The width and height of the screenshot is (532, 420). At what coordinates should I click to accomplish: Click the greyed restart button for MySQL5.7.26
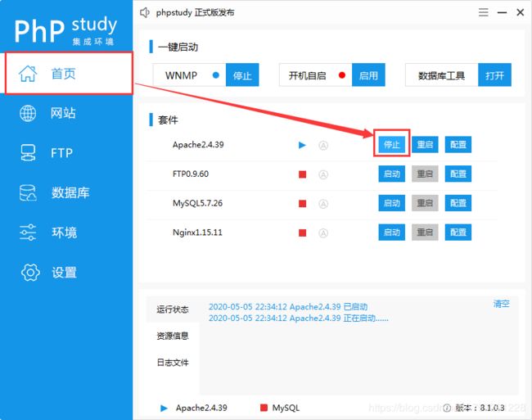point(425,203)
